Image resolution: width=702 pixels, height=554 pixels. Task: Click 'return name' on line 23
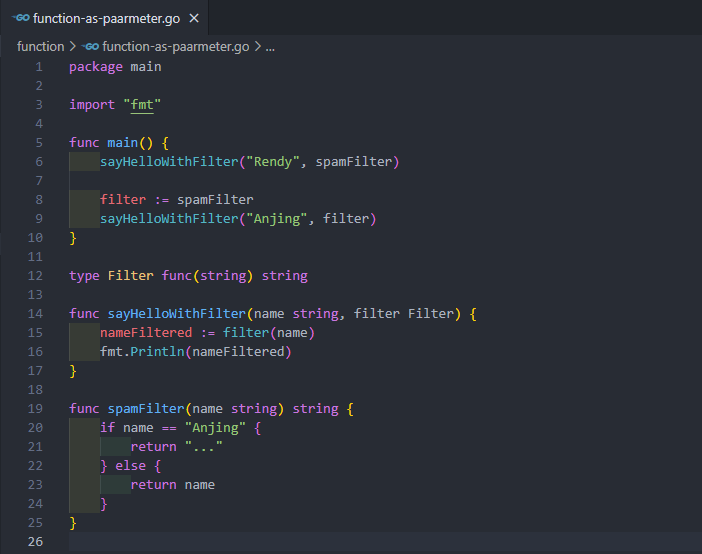tap(172, 485)
